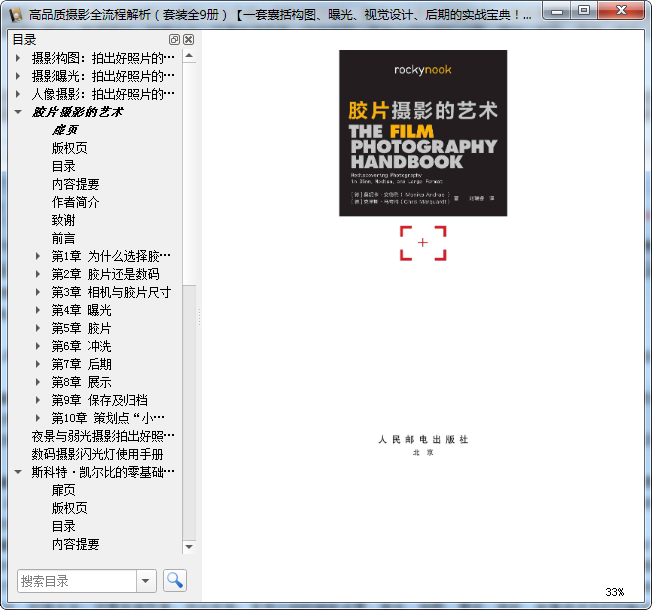Click the magnifier search button
The width and height of the screenshot is (652, 610).
point(175,580)
